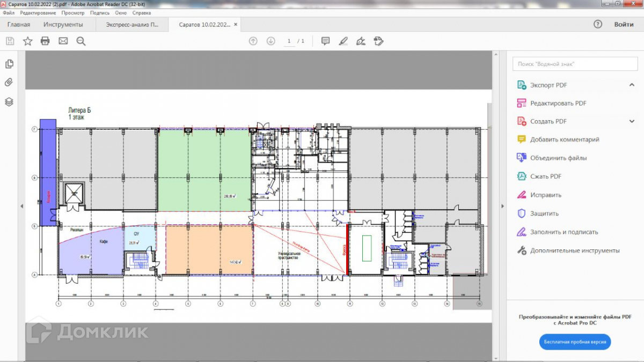Collapse the right tools pane arrow

pyautogui.click(x=502, y=206)
